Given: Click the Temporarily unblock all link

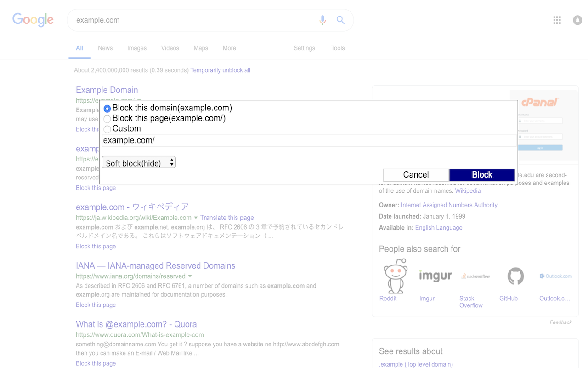Looking at the screenshot, I should tap(220, 70).
